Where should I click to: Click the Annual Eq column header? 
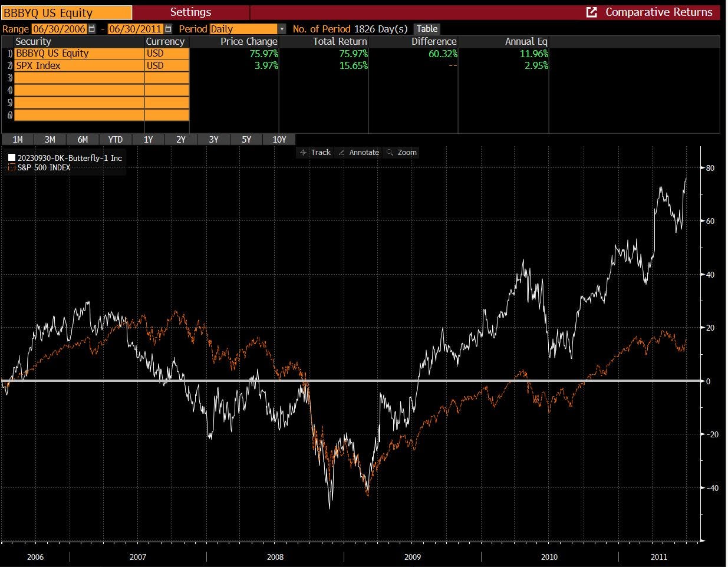pyautogui.click(x=526, y=41)
